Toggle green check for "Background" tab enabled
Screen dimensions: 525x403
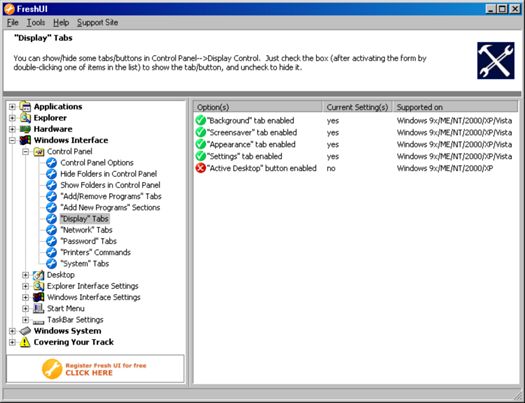click(x=201, y=120)
